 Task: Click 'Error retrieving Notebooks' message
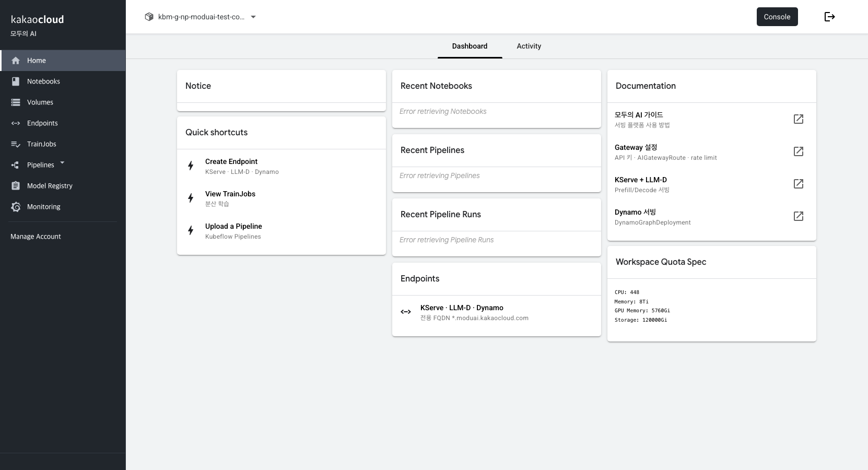click(x=443, y=111)
